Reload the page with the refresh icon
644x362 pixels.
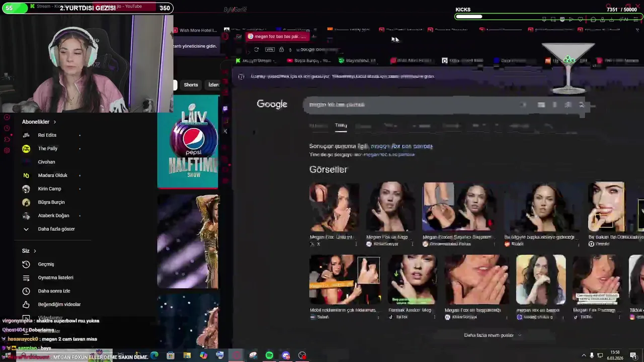(257, 50)
